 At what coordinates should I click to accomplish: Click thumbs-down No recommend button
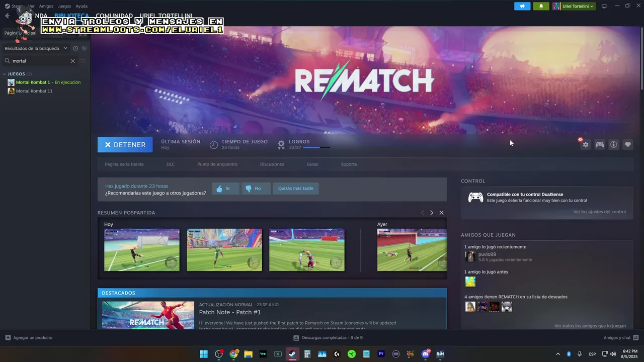(x=256, y=189)
